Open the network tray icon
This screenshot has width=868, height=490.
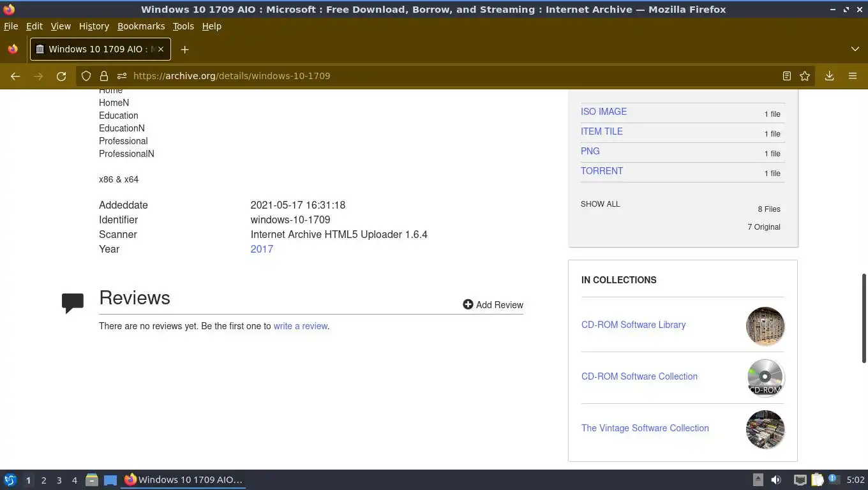pyautogui.click(x=800, y=480)
